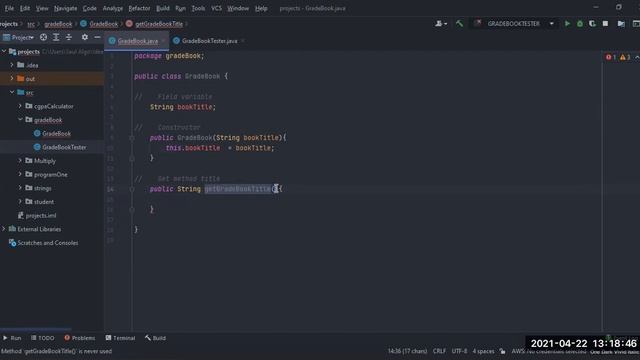640x360 pixels.
Task: Open the Navigate menu
Action: [x=65, y=8]
